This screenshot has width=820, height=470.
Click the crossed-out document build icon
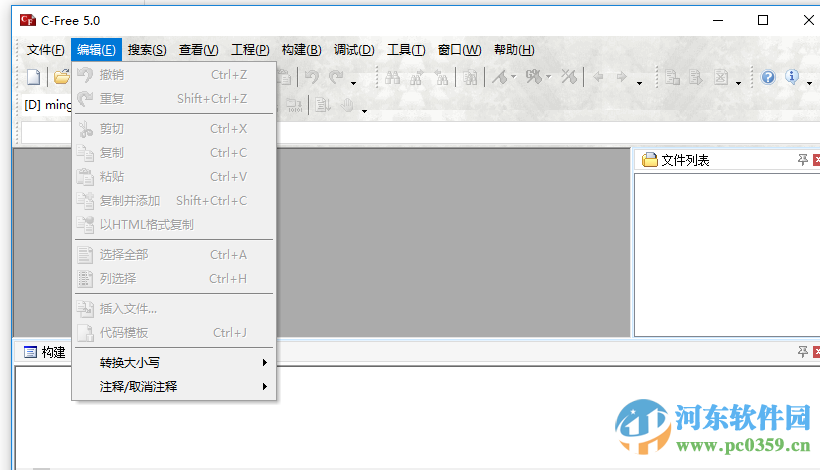point(721,77)
